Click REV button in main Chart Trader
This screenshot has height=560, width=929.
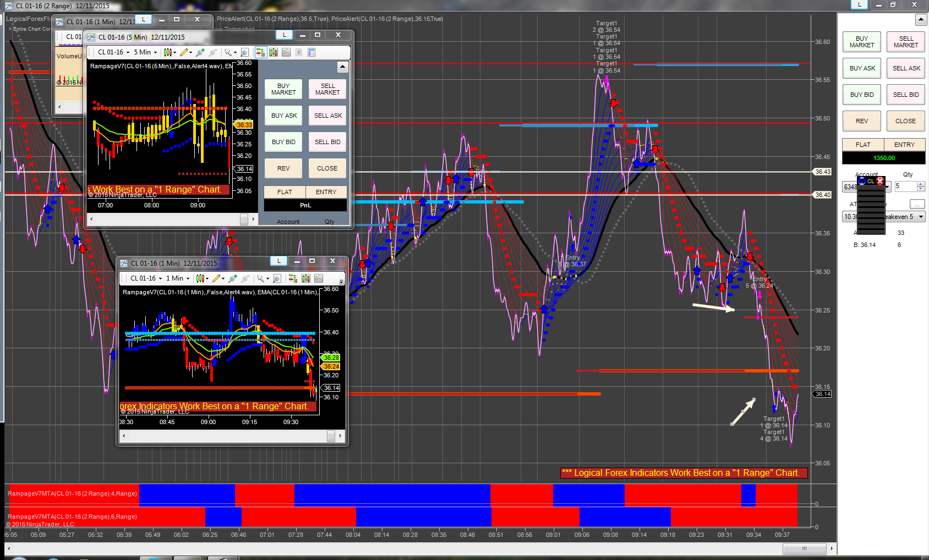(862, 121)
